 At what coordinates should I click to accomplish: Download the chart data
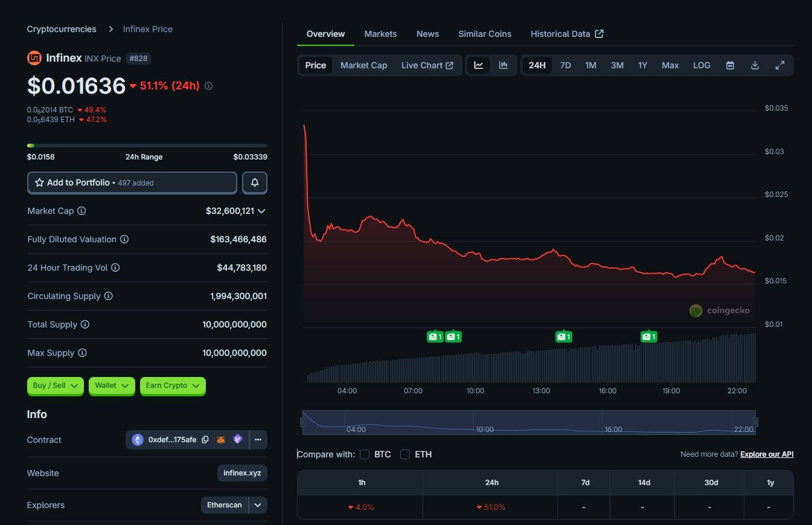(755, 65)
